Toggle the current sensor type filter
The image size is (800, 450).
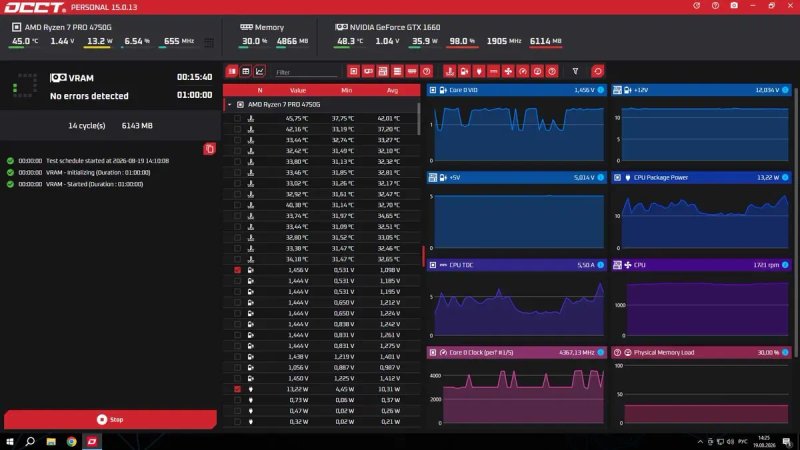[x=493, y=71]
